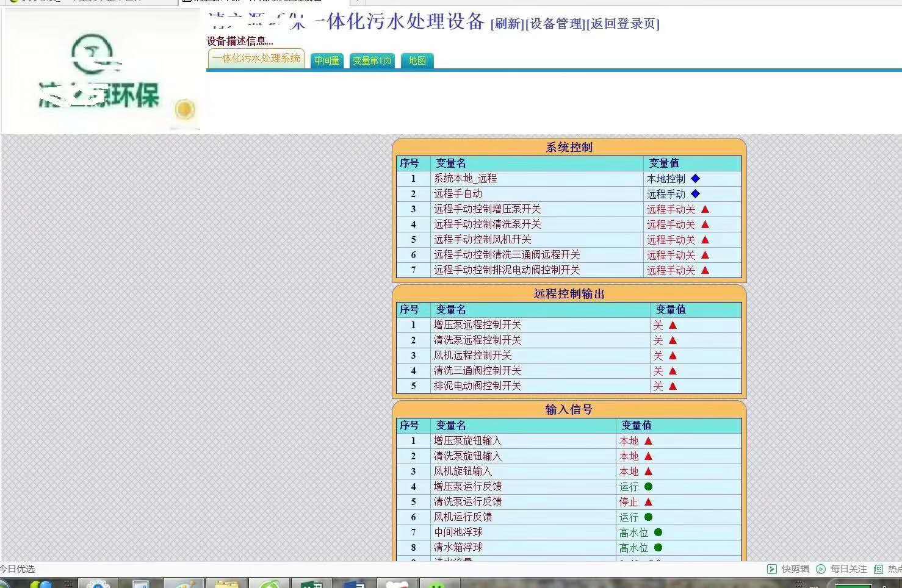Click the 高水位 value for 中间池浮球
Screen dimensions: 902x588
634,532
